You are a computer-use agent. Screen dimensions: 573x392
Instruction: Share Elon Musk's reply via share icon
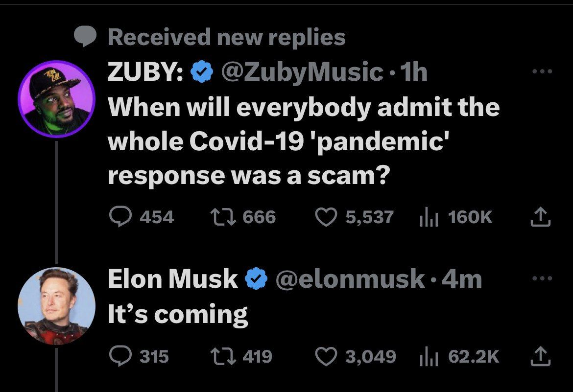point(538,356)
